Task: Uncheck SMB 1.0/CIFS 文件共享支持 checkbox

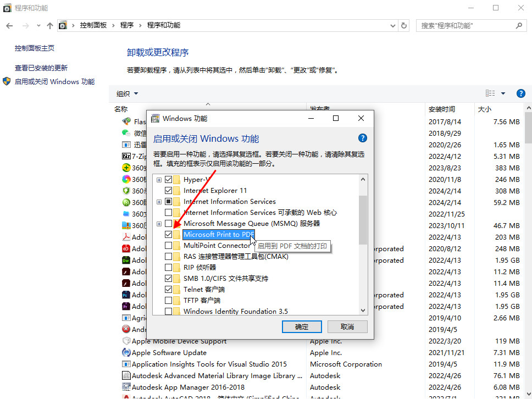Action: click(x=168, y=278)
